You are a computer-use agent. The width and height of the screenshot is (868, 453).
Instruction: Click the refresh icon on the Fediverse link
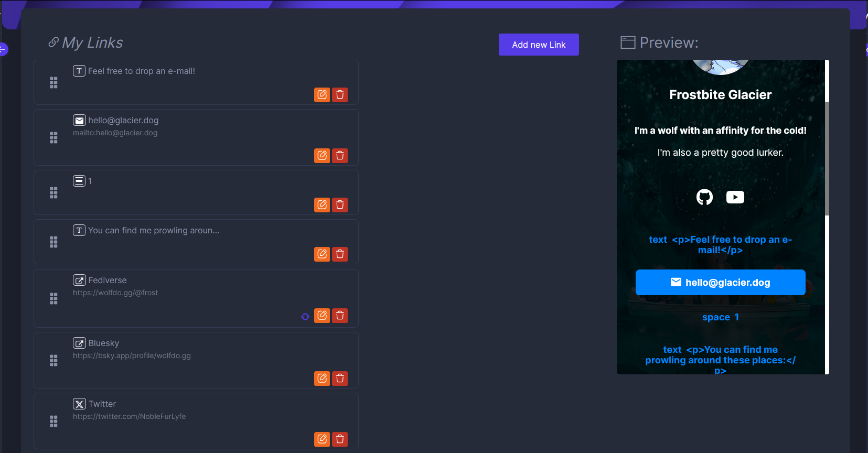coord(305,317)
